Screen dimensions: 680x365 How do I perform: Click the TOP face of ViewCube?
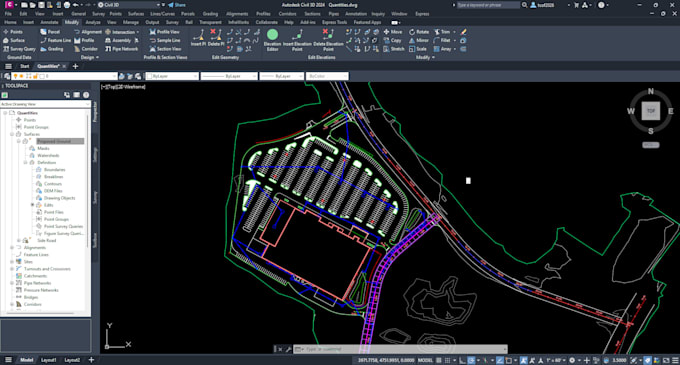click(x=651, y=111)
